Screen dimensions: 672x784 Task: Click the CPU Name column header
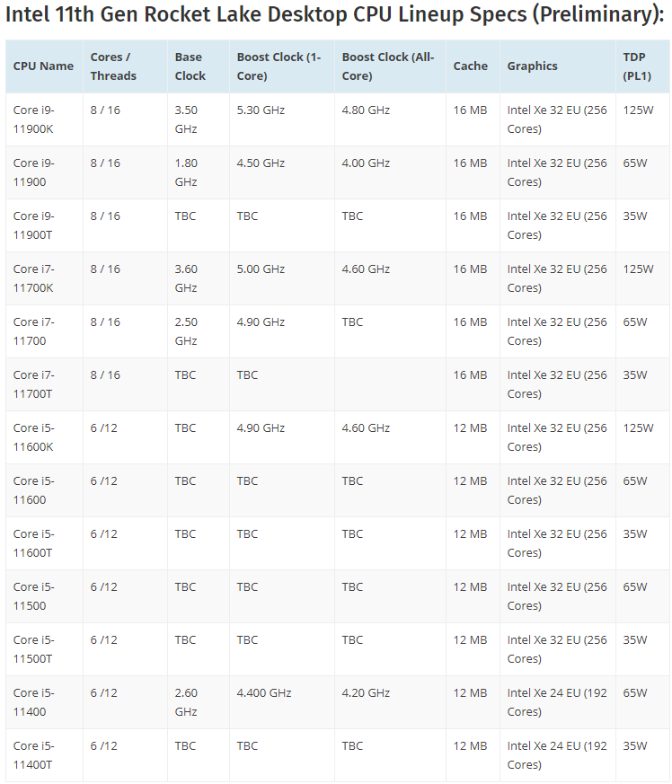pos(43,66)
